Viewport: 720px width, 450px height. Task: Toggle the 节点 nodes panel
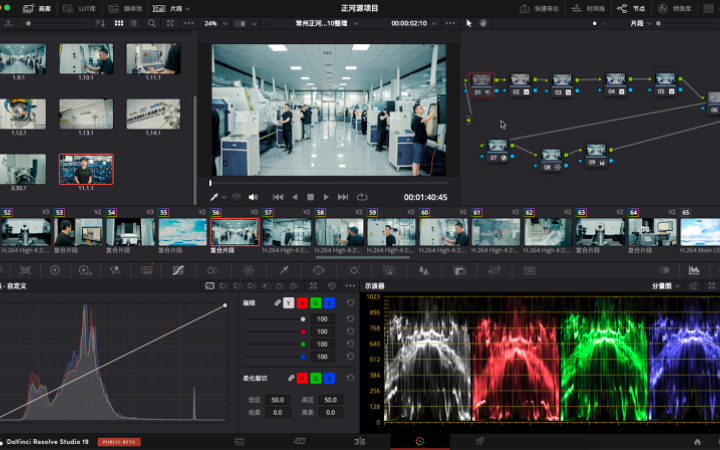(631, 8)
